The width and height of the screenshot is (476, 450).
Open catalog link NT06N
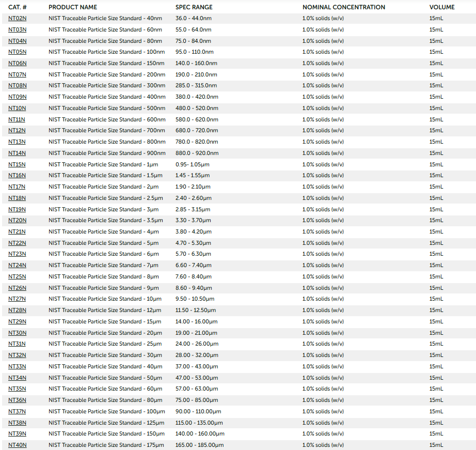click(x=18, y=63)
